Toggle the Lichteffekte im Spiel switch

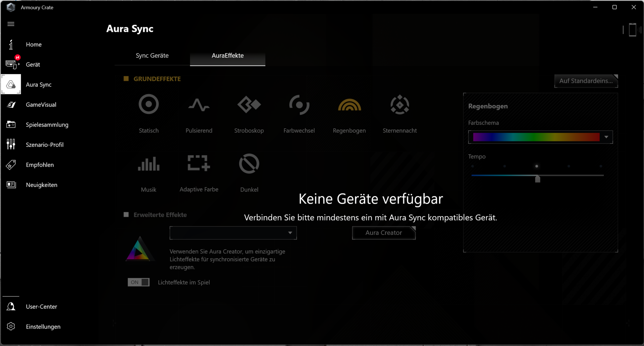[139, 282]
